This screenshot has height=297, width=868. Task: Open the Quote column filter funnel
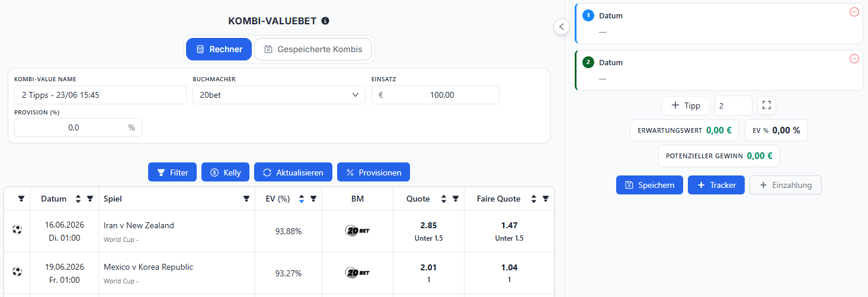click(456, 199)
